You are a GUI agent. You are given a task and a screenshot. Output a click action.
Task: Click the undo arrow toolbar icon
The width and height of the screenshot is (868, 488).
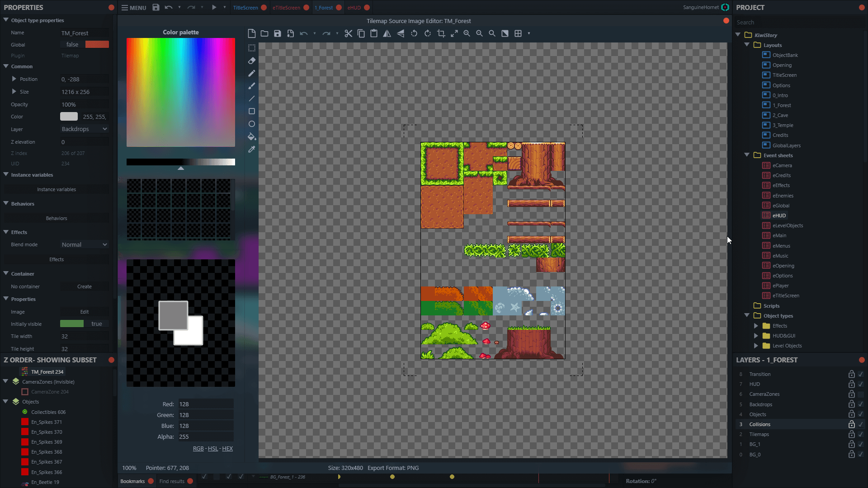click(x=170, y=7)
